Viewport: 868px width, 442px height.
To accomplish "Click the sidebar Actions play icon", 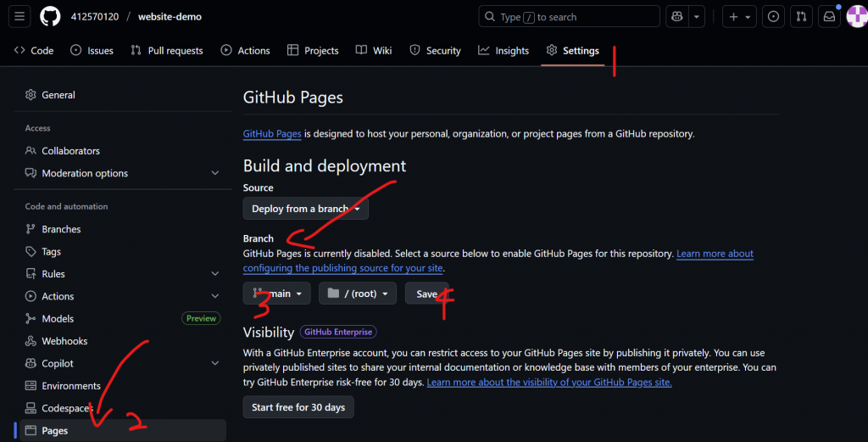I will point(31,296).
